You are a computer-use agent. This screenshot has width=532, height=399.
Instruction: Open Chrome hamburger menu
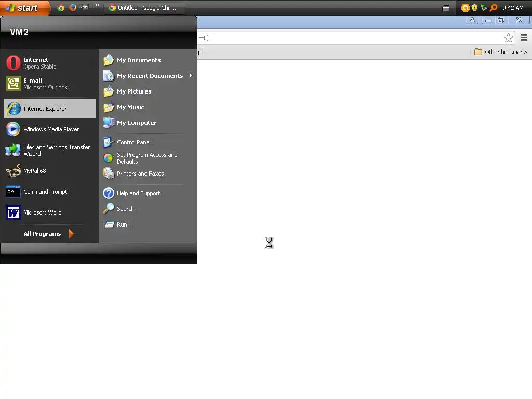pyautogui.click(x=524, y=37)
